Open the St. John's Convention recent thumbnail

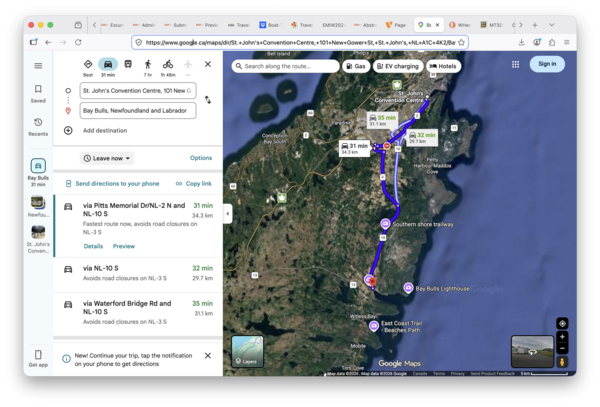click(x=38, y=239)
